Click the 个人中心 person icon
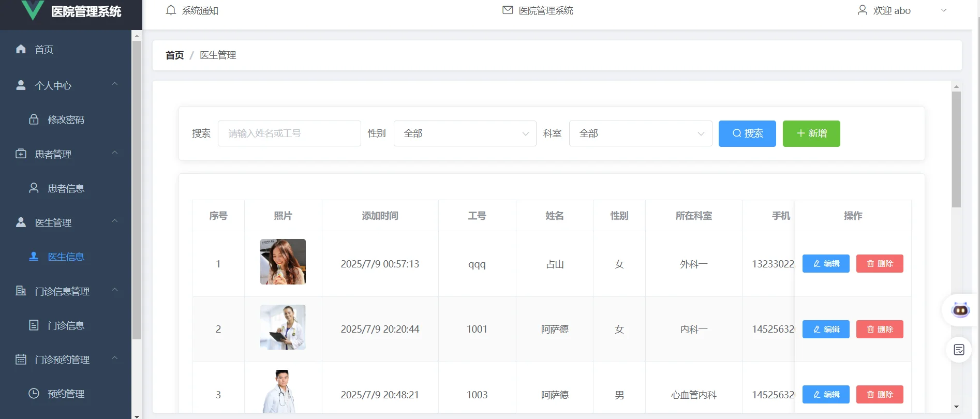Image resolution: width=980 pixels, height=419 pixels. (21, 85)
